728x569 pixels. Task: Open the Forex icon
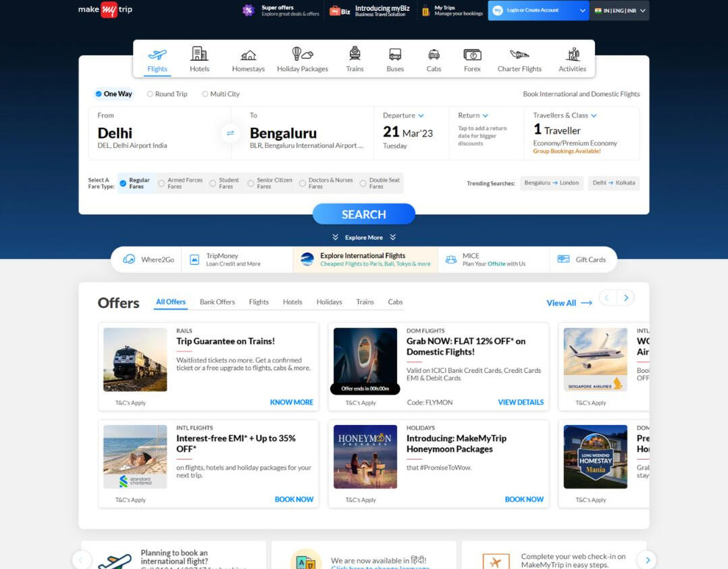[x=472, y=54]
